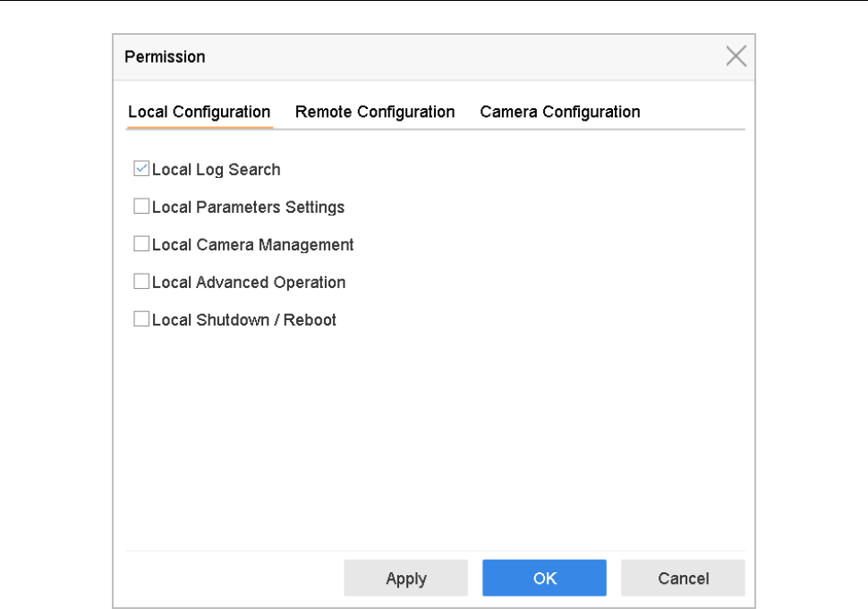Image resolution: width=868 pixels, height=609 pixels.
Task: Uncheck the Local Log Search checkbox
Action: pos(141,169)
